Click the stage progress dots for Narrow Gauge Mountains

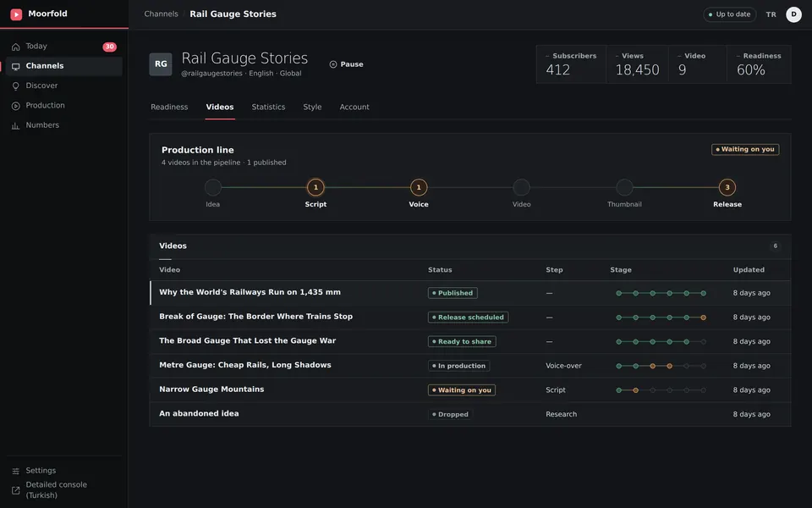click(661, 390)
